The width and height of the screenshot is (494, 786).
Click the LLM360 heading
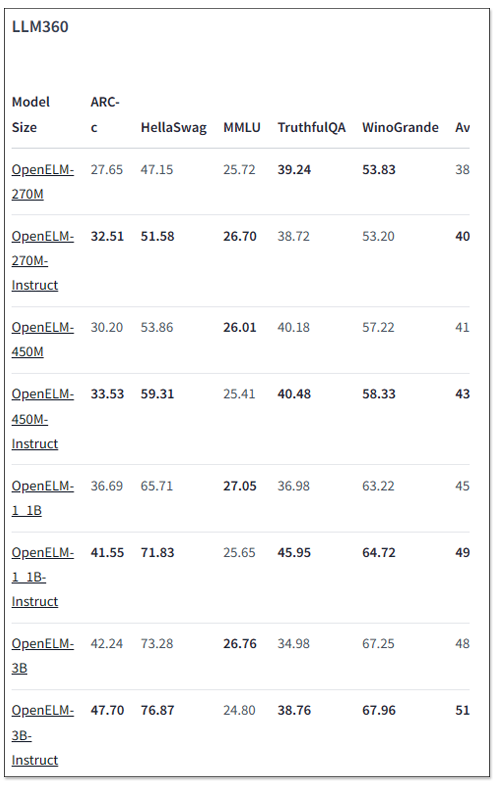[x=40, y=27]
